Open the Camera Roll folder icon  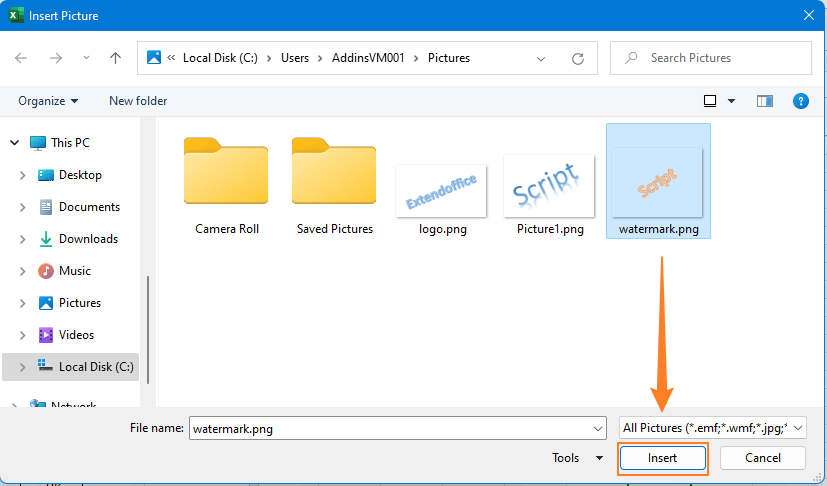[x=227, y=172]
